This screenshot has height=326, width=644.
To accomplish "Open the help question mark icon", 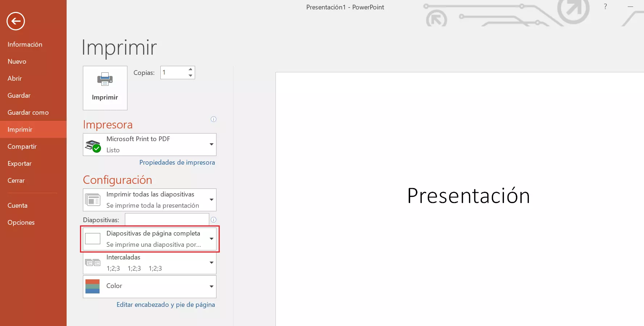I will coord(605,7).
